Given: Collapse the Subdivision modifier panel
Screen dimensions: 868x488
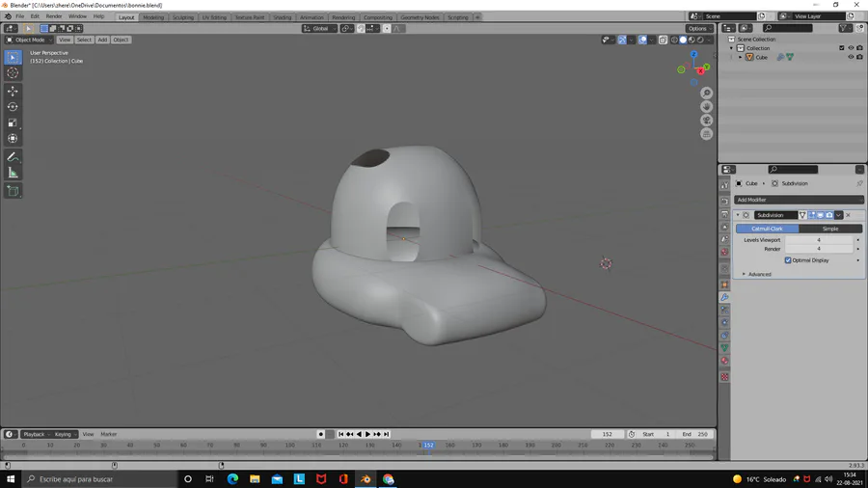Looking at the screenshot, I should coord(738,215).
